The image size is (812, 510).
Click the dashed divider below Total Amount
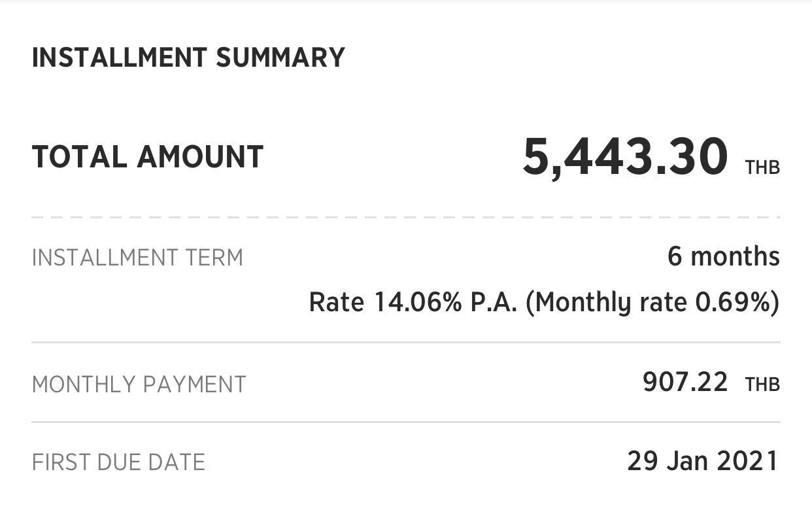[x=406, y=217]
